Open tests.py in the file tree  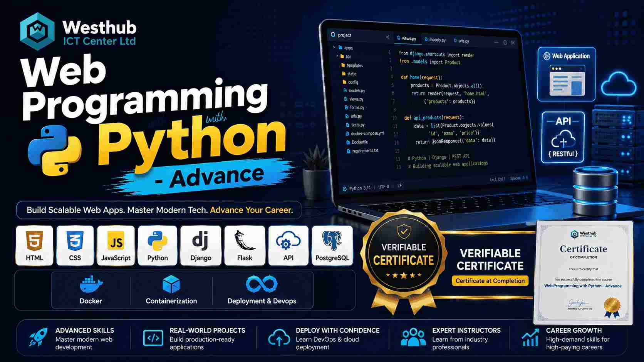click(355, 125)
